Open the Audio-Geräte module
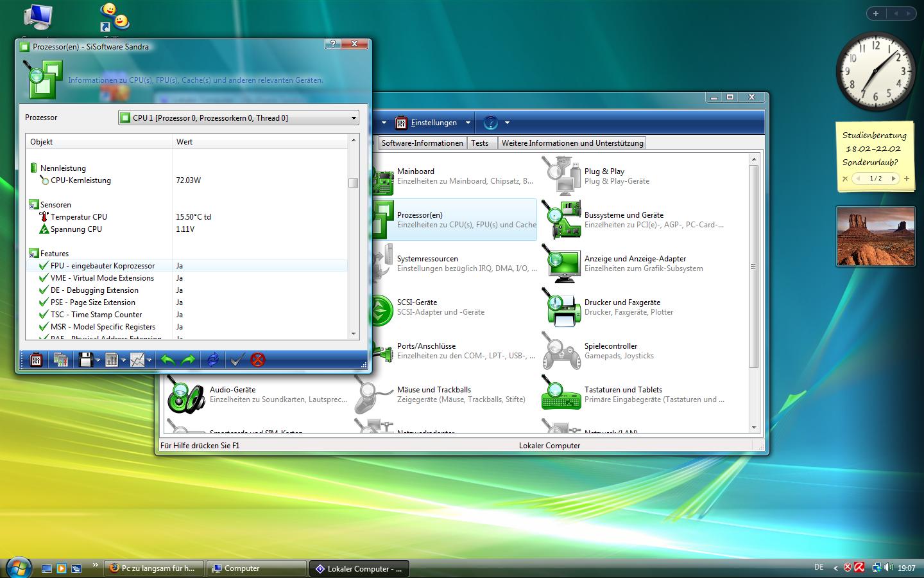The width and height of the screenshot is (924, 578). [x=257, y=395]
